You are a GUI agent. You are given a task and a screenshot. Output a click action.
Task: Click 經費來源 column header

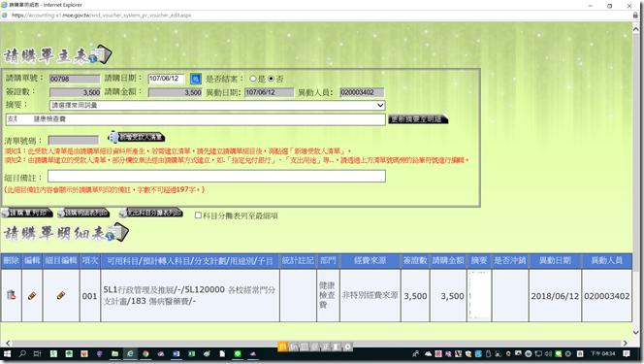(x=370, y=260)
